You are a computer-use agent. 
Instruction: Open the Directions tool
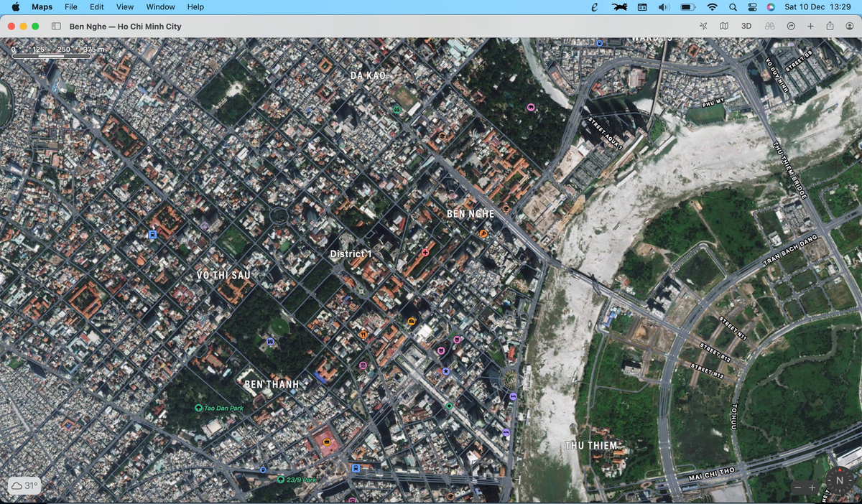(791, 27)
